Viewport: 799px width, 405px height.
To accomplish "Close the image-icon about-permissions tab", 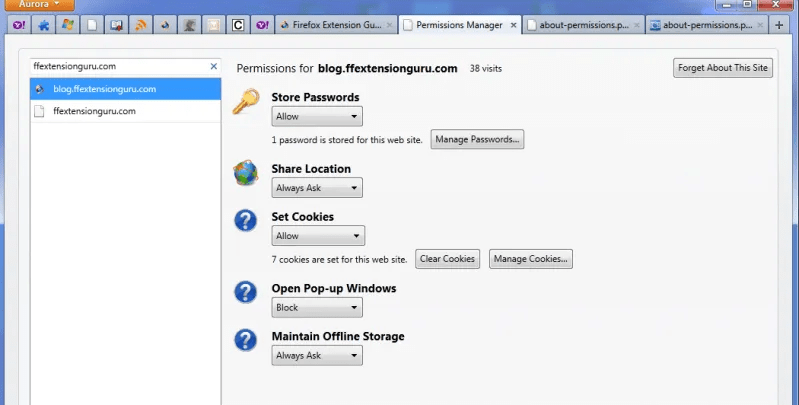I will (760, 25).
